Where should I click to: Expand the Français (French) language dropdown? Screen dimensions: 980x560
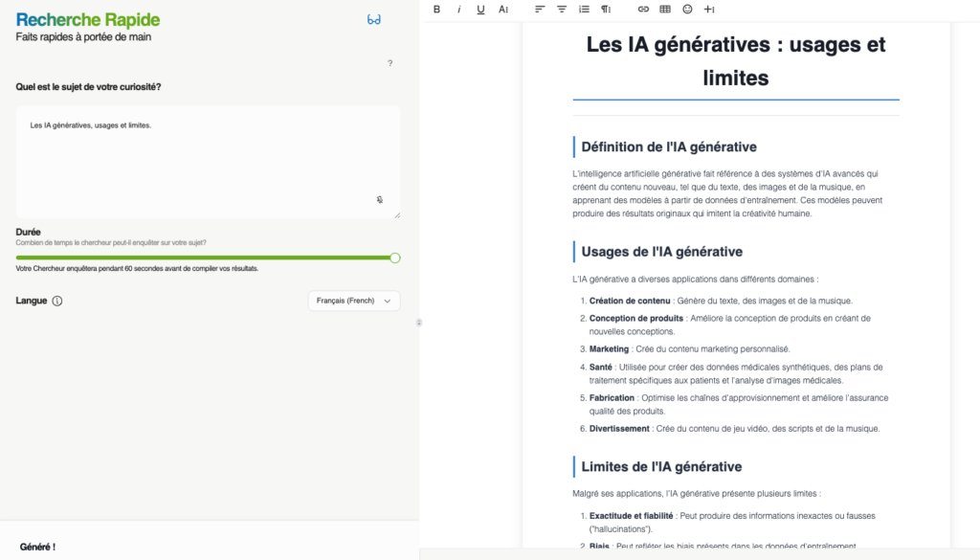point(353,301)
